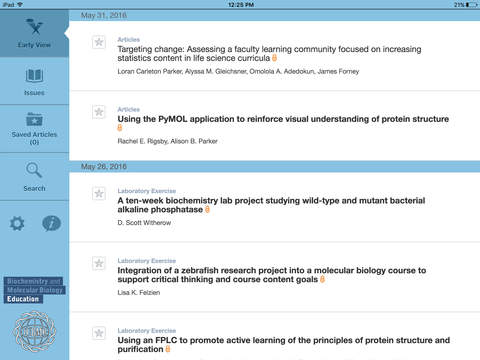
Task: Star the Targeting change article
Action: coord(99,42)
